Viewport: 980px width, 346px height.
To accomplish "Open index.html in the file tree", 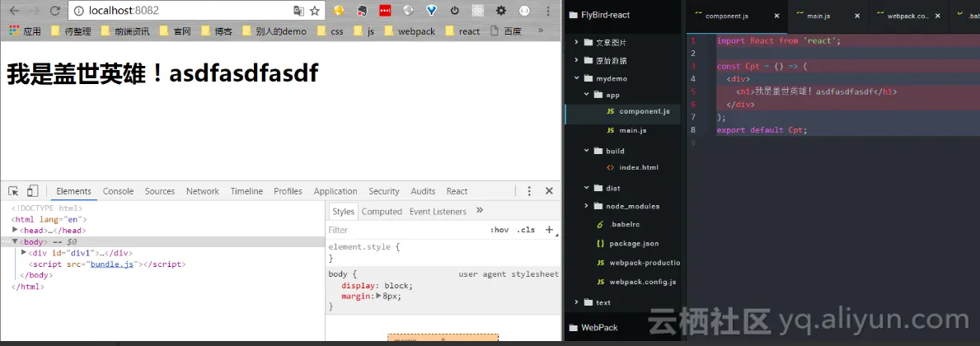I will coord(639,167).
